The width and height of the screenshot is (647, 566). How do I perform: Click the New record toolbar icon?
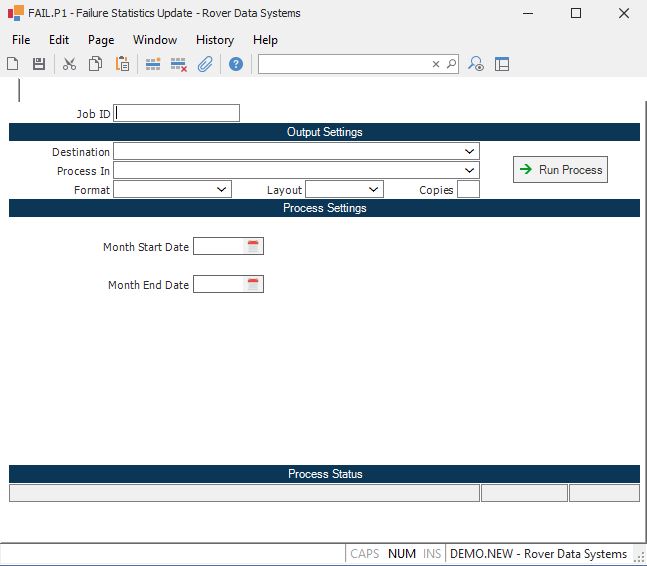[x=13, y=64]
